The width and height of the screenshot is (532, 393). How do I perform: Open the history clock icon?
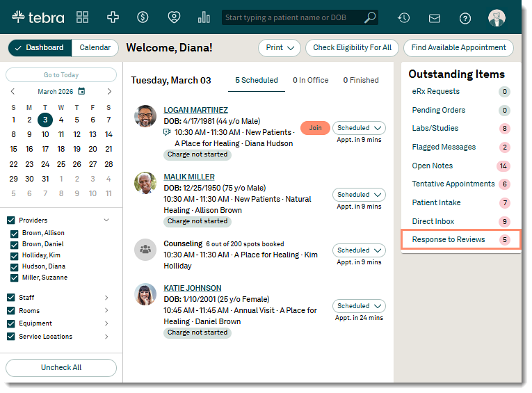pos(403,18)
